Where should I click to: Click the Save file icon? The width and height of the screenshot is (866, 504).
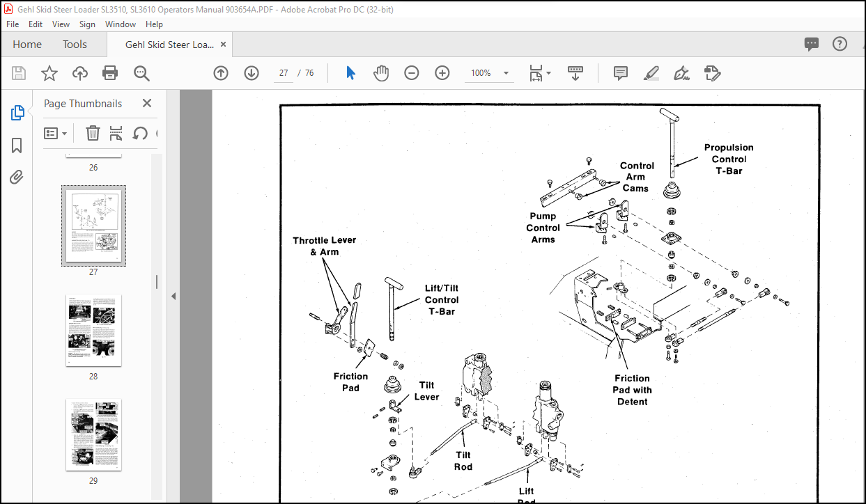[19, 73]
